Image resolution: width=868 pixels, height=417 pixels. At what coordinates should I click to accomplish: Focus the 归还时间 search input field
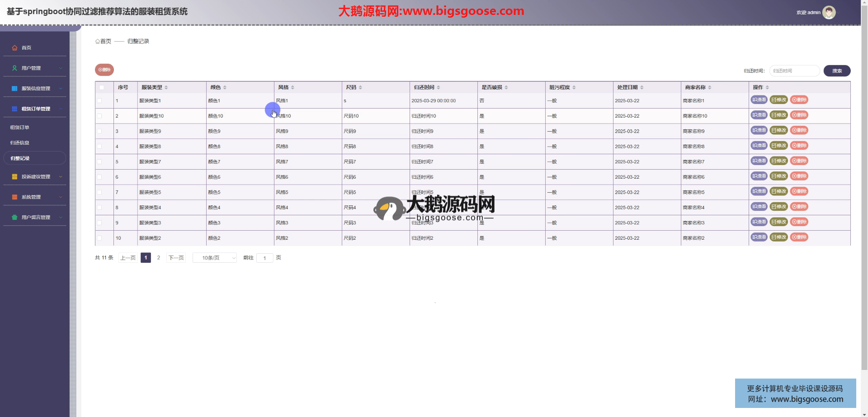click(x=794, y=71)
